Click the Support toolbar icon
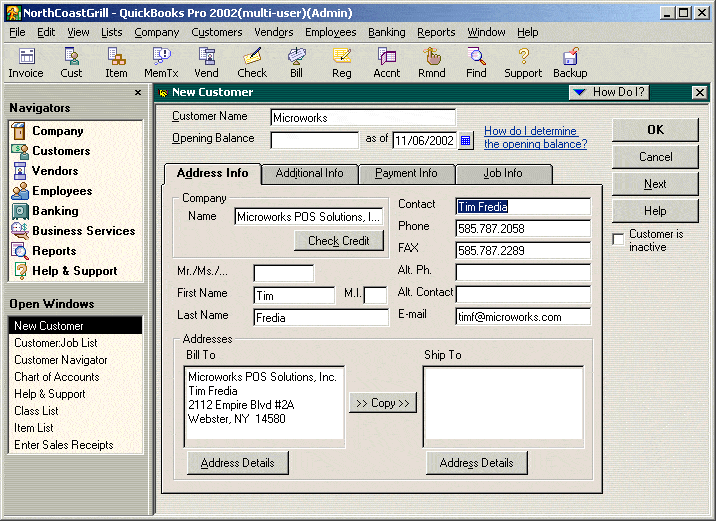Viewport: 716px width, 521px height. (523, 63)
